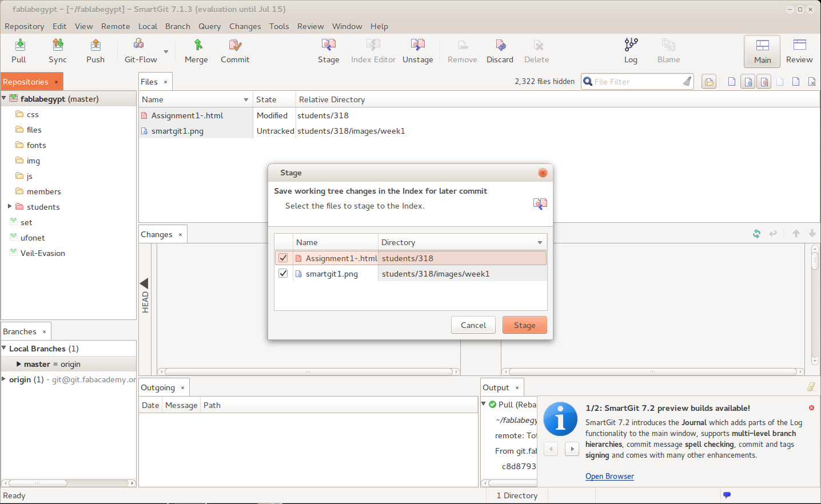Toggle the blank page filter before the X-marked one
The image size is (821, 504).
point(796,82)
